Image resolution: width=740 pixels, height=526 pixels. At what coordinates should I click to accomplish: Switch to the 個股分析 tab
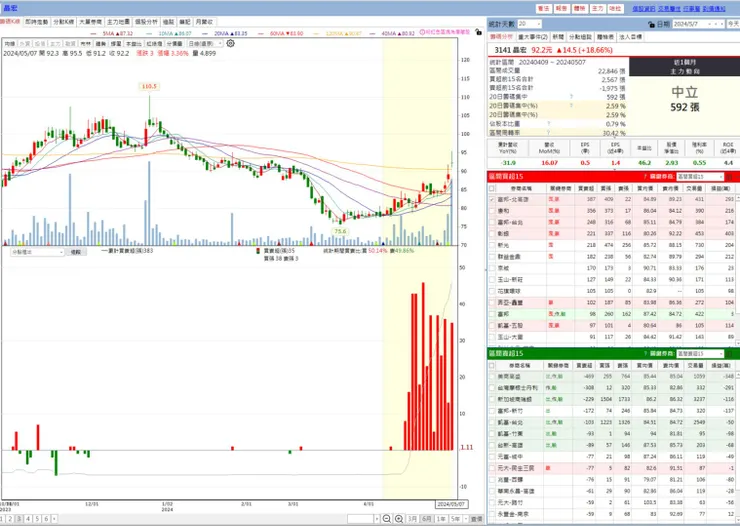coord(146,22)
